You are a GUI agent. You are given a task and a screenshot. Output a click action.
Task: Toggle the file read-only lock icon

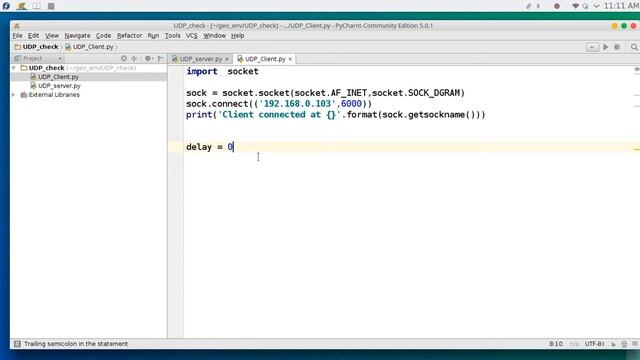(x=613, y=344)
